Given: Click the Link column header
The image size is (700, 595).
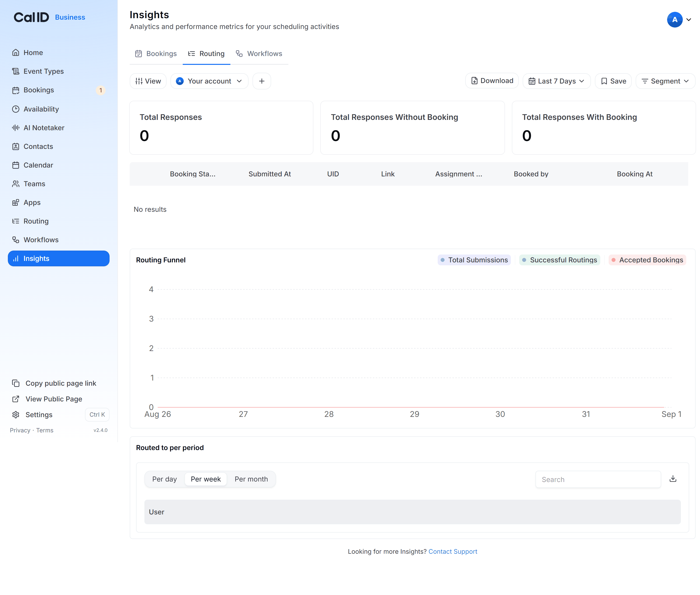Looking at the screenshot, I should [388, 174].
